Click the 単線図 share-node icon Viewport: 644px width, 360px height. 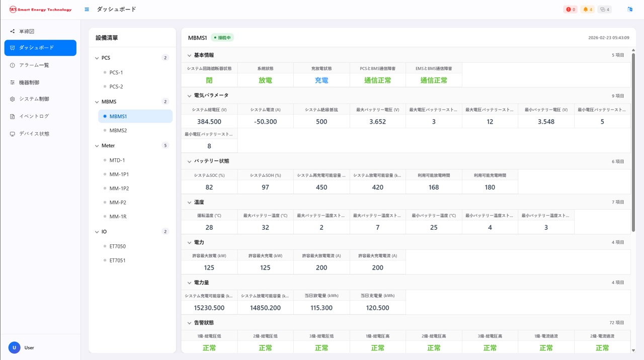tap(13, 31)
